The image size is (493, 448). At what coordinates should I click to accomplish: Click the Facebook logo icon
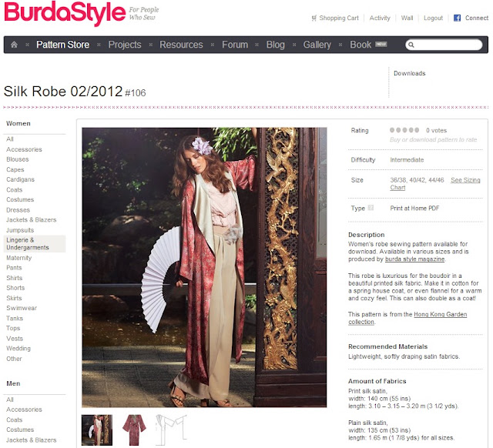coord(457,18)
